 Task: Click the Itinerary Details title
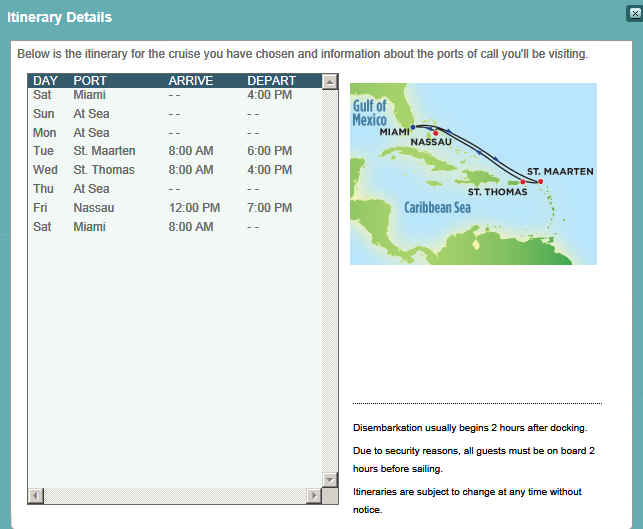coord(59,17)
